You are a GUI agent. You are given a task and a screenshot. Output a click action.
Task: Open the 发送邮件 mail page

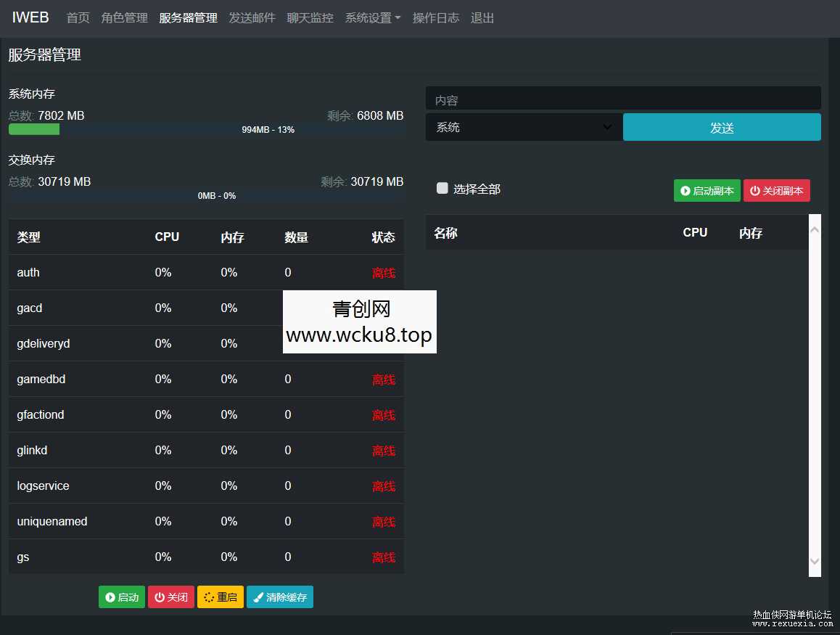click(252, 17)
